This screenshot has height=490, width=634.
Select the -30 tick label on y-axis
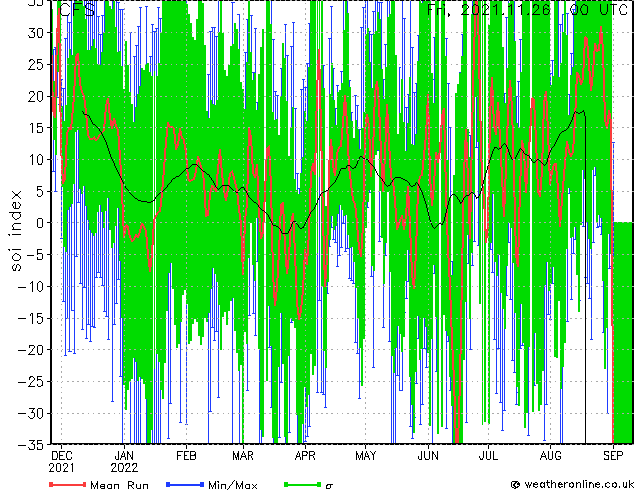[30, 413]
